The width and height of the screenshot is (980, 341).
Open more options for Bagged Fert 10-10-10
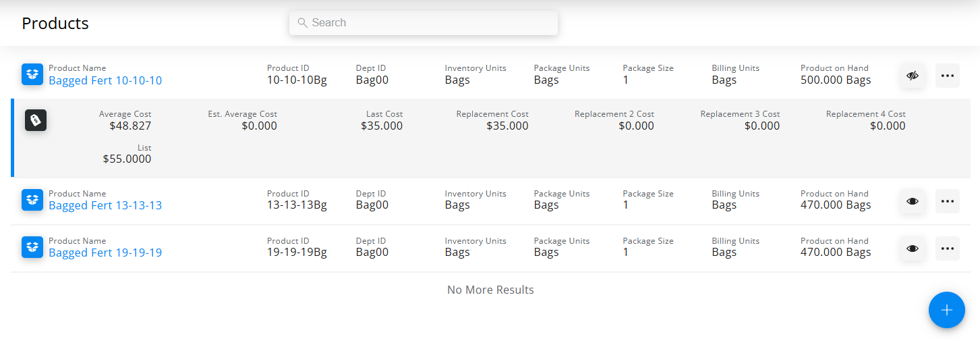[x=947, y=76]
